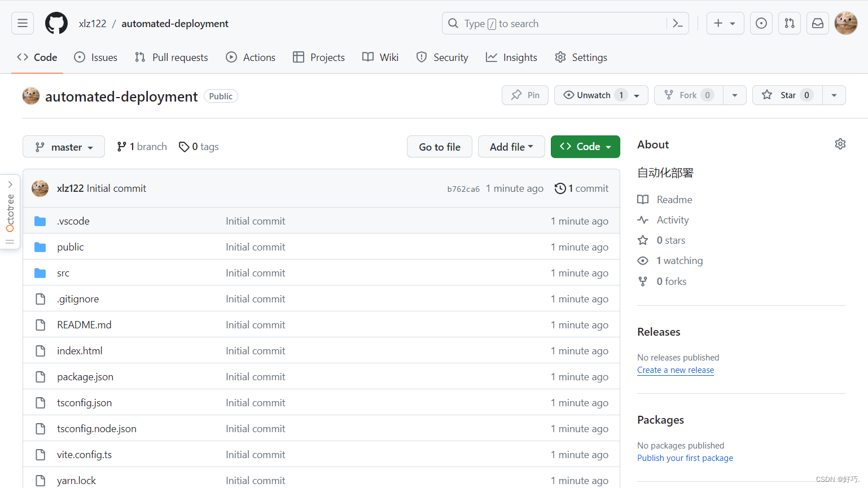Fork the repository with Fork button
This screenshot has width=868, height=488.
(x=689, y=95)
